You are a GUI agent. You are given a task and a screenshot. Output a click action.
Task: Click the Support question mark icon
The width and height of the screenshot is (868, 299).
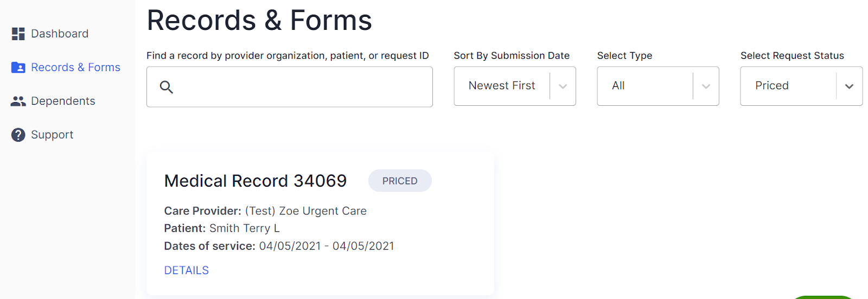18,135
